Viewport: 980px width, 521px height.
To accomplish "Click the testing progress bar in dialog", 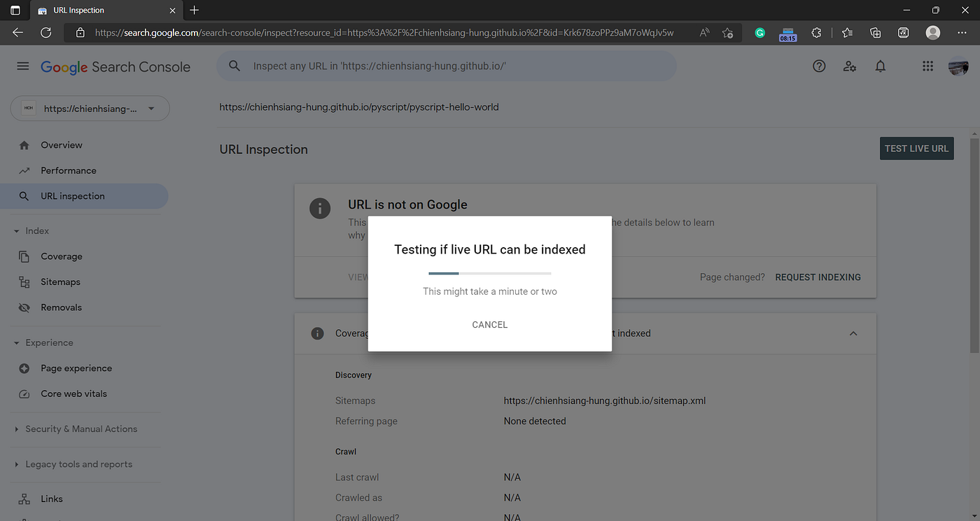I will click(x=490, y=273).
